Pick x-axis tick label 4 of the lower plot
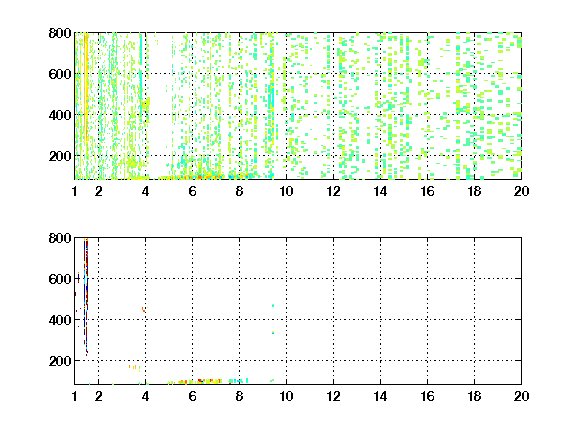The height and width of the screenshot is (432, 576). (145, 396)
